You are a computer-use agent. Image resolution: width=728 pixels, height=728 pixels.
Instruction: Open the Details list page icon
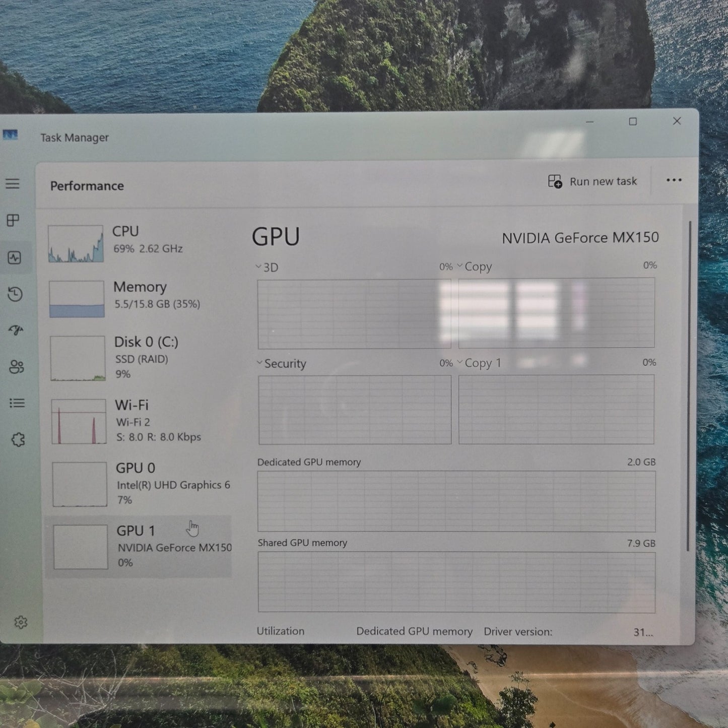pos(17,403)
